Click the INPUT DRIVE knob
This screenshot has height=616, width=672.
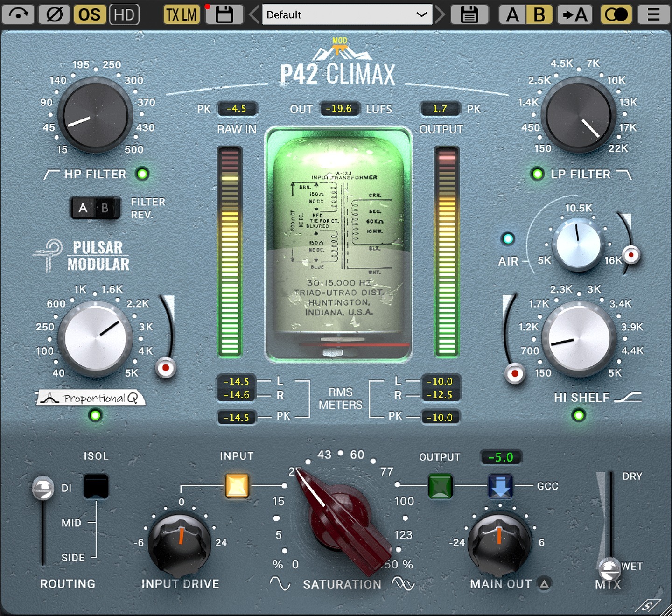(x=180, y=544)
